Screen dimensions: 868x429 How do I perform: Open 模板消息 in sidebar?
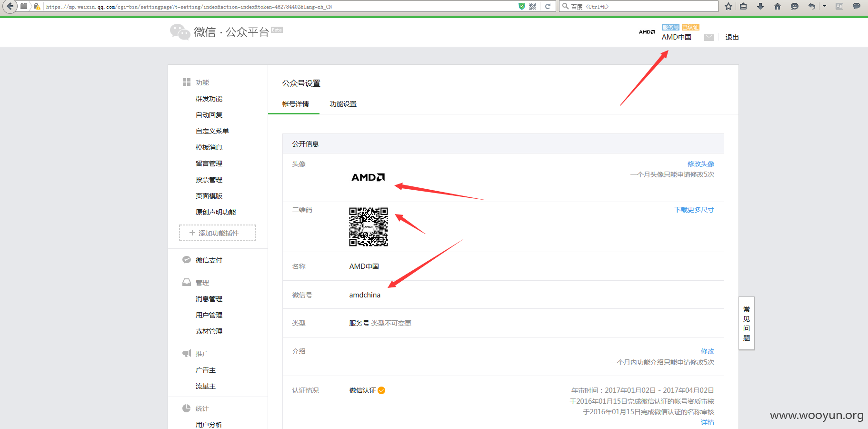pos(209,147)
